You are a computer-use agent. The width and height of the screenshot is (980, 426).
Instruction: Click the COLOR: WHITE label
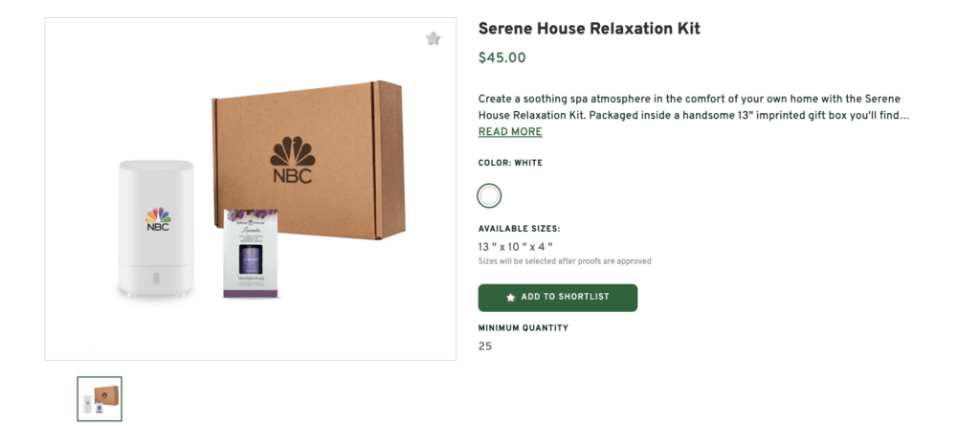point(510,164)
